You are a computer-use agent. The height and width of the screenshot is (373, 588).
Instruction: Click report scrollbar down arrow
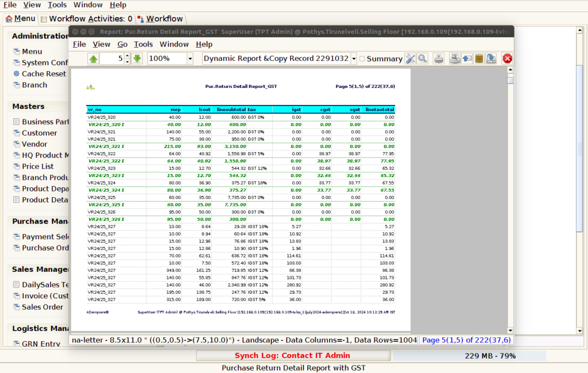pos(510,330)
